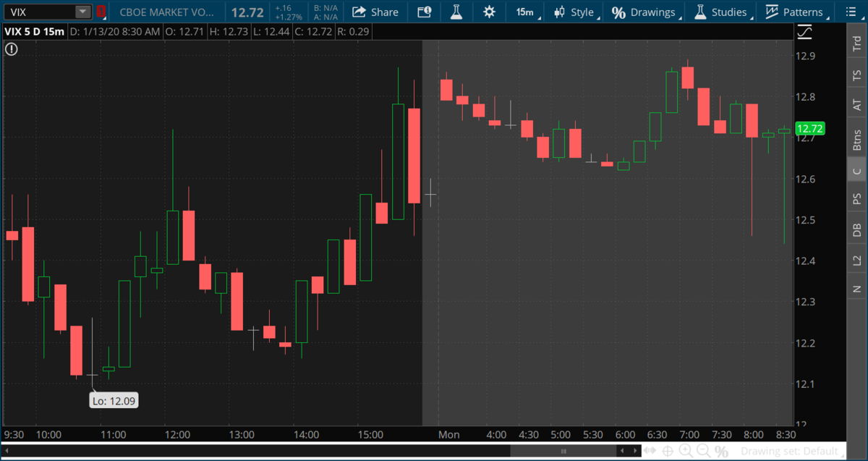Click the 12.9 price axis label
The image size is (868, 461).
[x=806, y=56]
